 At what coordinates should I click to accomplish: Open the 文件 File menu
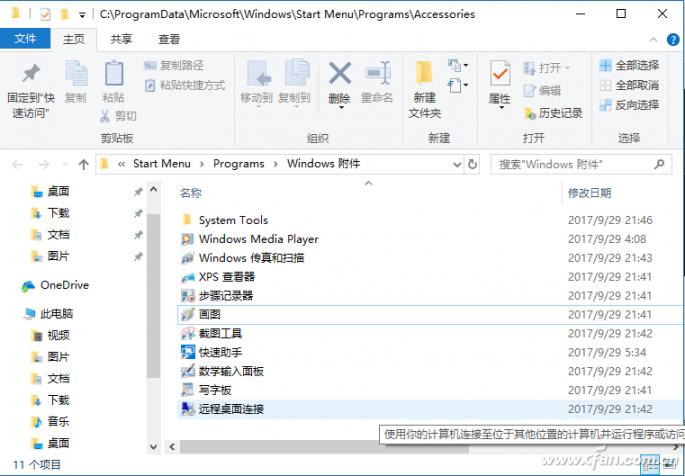coord(25,39)
